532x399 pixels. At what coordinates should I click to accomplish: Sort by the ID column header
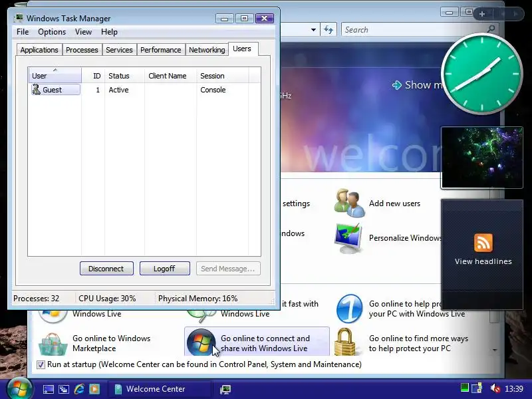pyautogui.click(x=93, y=75)
